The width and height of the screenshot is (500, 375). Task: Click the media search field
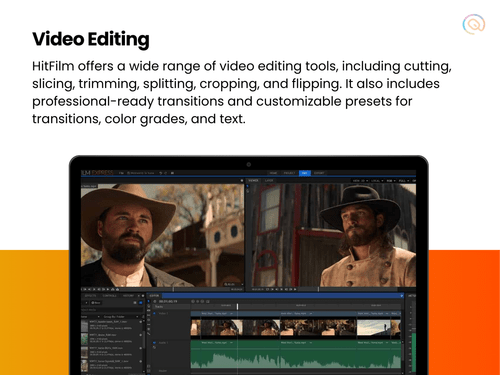tap(112, 310)
